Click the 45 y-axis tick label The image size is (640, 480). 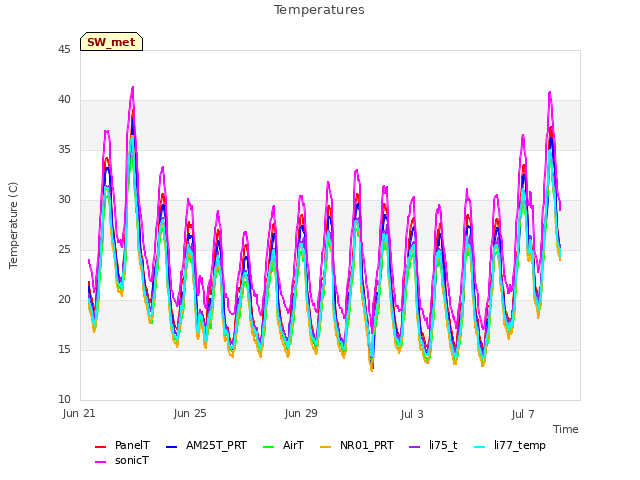[x=64, y=50]
